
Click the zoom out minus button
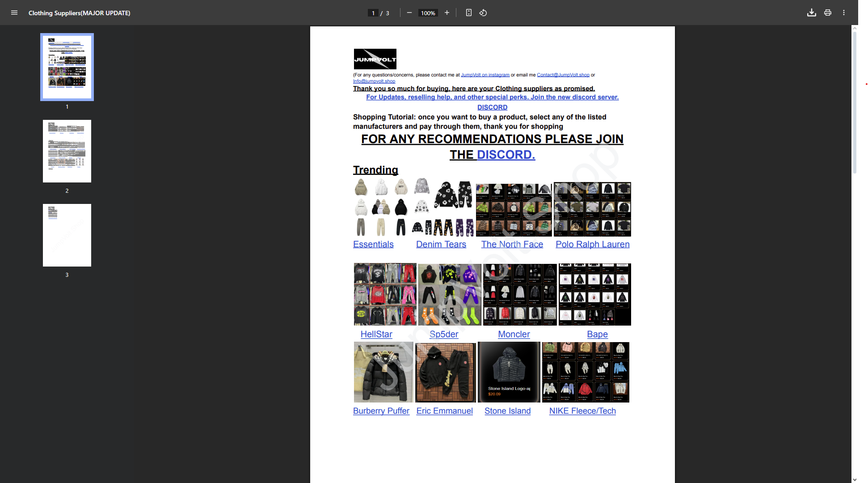point(409,13)
